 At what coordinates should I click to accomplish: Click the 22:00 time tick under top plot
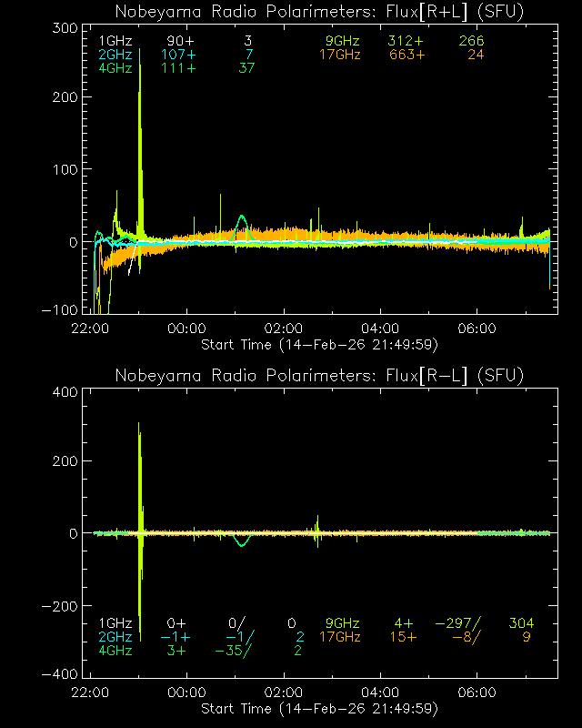point(90,328)
